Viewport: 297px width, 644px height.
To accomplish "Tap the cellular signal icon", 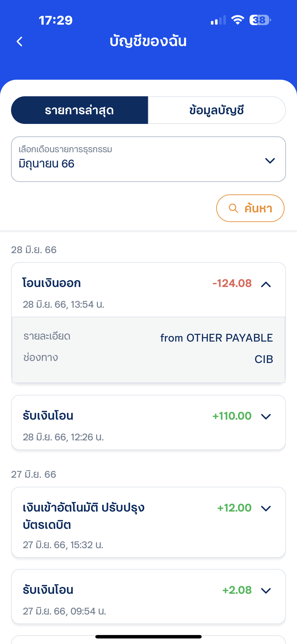I will (218, 20).
